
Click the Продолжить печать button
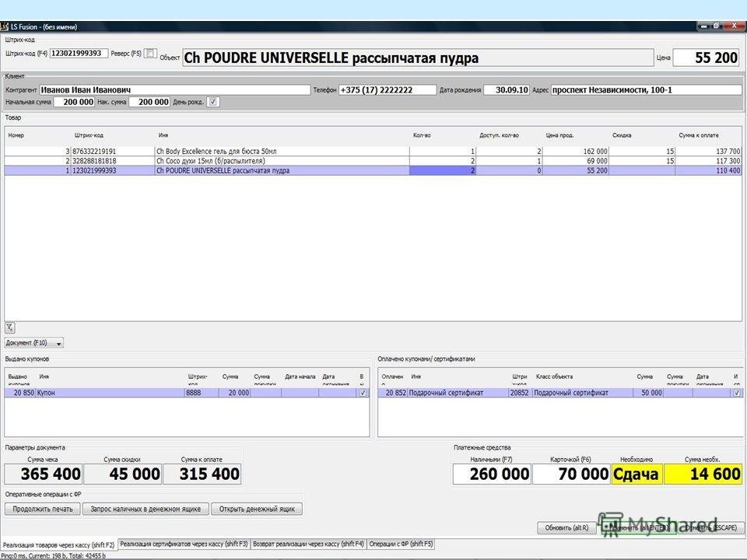(x=43, y=509)
